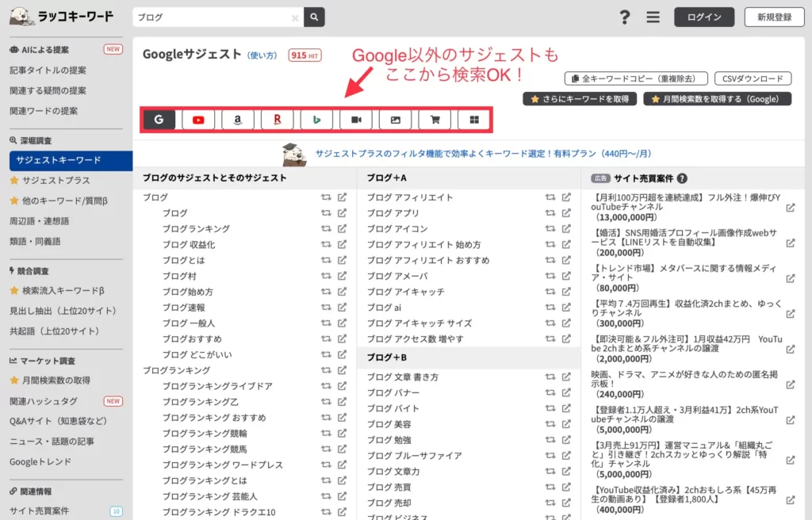812x520 pixels.
Task: Open the サジェストプラス 有料プラン promo link
Action: (x=483, y=154)
